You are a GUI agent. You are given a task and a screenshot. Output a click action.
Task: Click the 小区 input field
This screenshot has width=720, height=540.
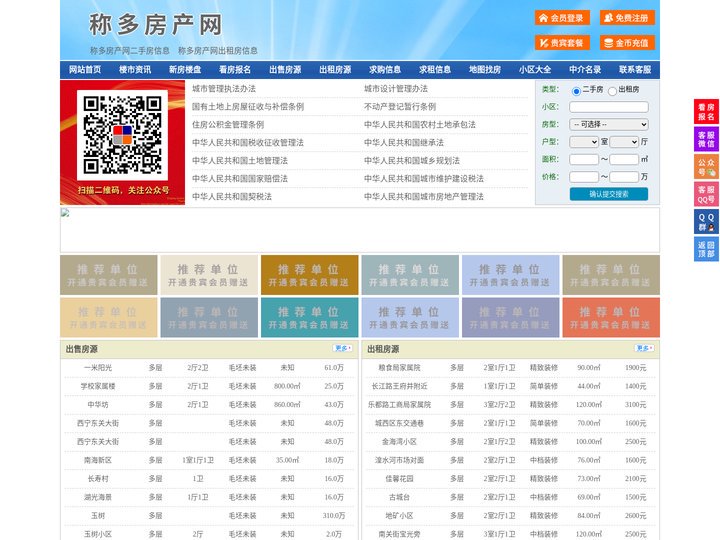point(609,107)
